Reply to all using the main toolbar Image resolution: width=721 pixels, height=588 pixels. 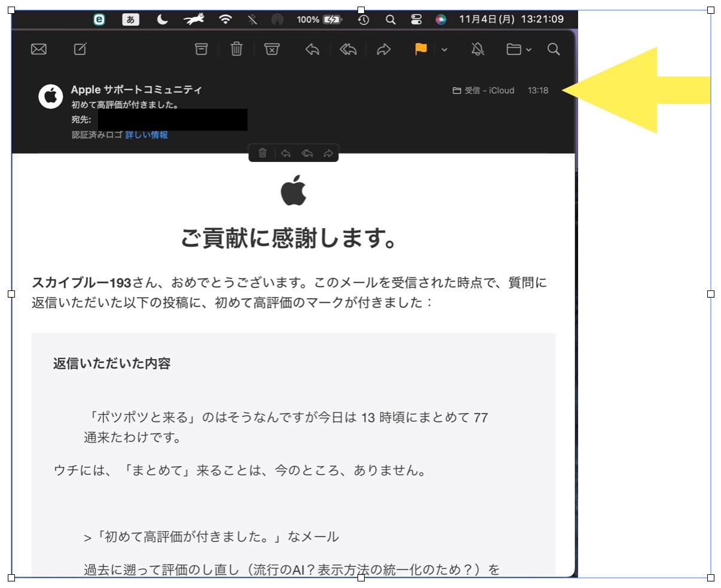click(348, 50)
